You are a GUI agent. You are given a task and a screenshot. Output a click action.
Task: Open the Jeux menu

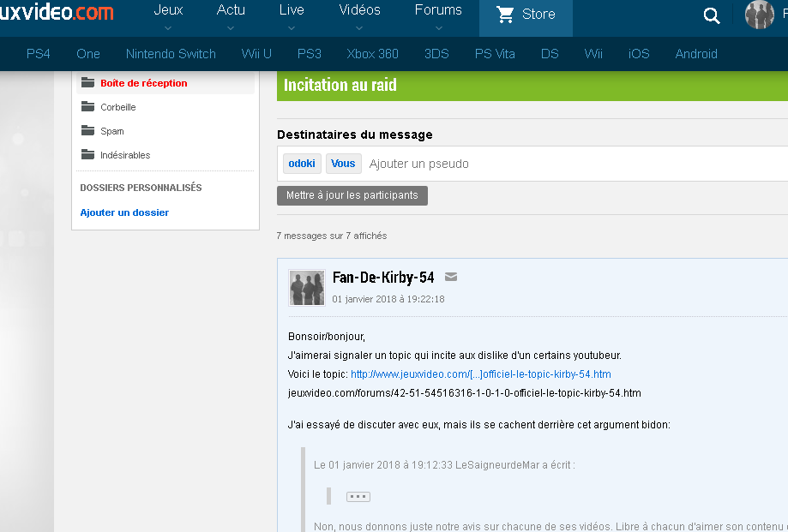(168, 10)
